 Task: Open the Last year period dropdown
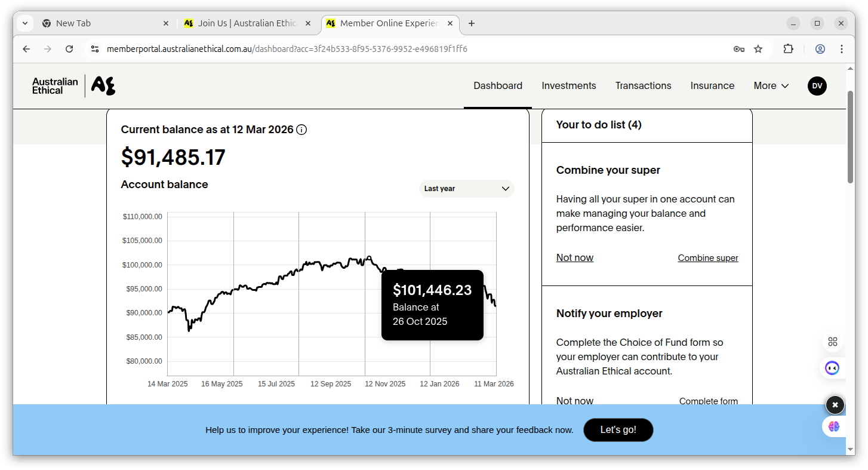tap(466, 189)
